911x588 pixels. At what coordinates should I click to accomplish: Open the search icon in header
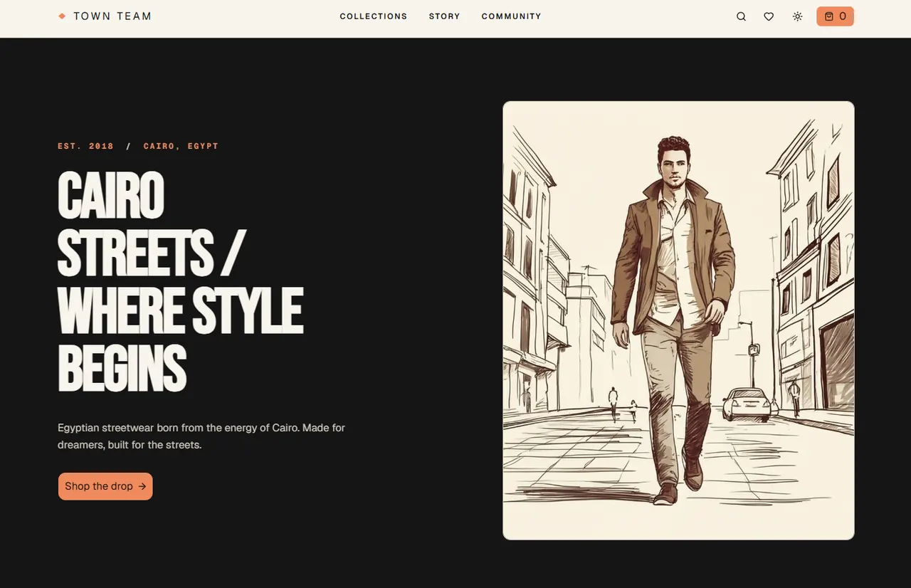(x=741, y=16)
